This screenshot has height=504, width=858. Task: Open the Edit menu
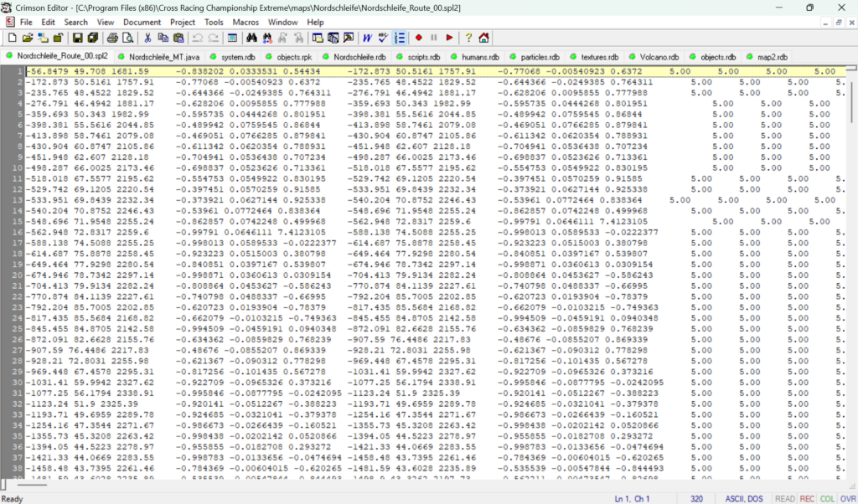[x=48, y=23]
